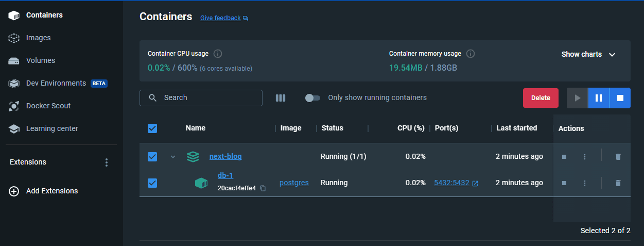Viewport: 644px width, 246px height.
Task: Click the memory usage info icon
Action: [x=471, y=54]
